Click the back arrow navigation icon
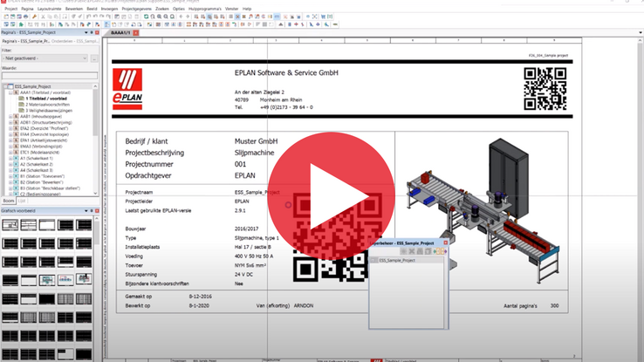The height and width of the screenshot is (362, 644). coord(182,17)
